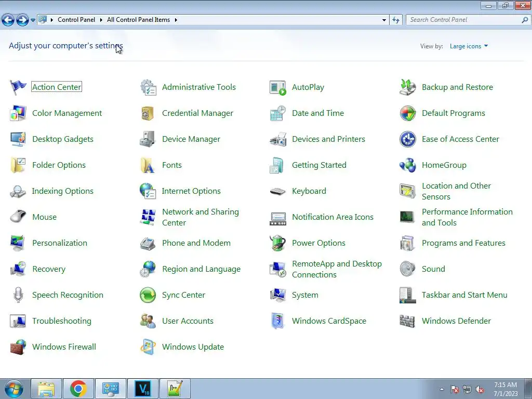The width and height of the screenshot is (532, 399).
Task: Open the address bar history dropdown arrow
Action: click(x=384, y=20)
